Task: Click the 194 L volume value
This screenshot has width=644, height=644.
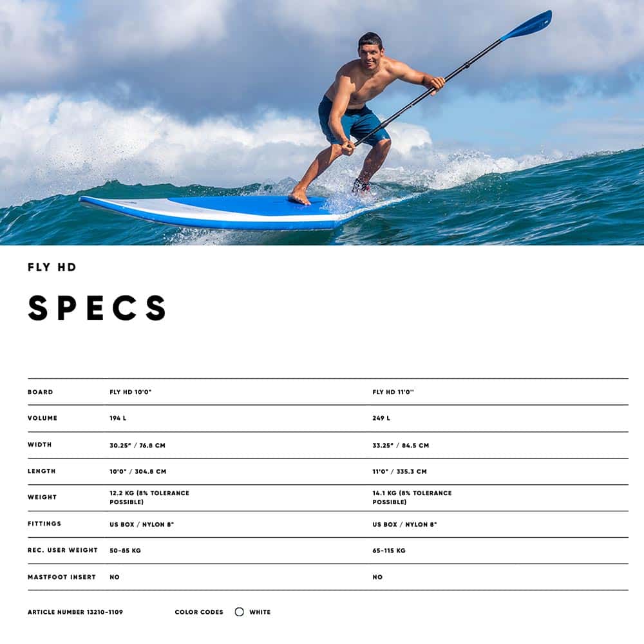Action: pos(118,419)
